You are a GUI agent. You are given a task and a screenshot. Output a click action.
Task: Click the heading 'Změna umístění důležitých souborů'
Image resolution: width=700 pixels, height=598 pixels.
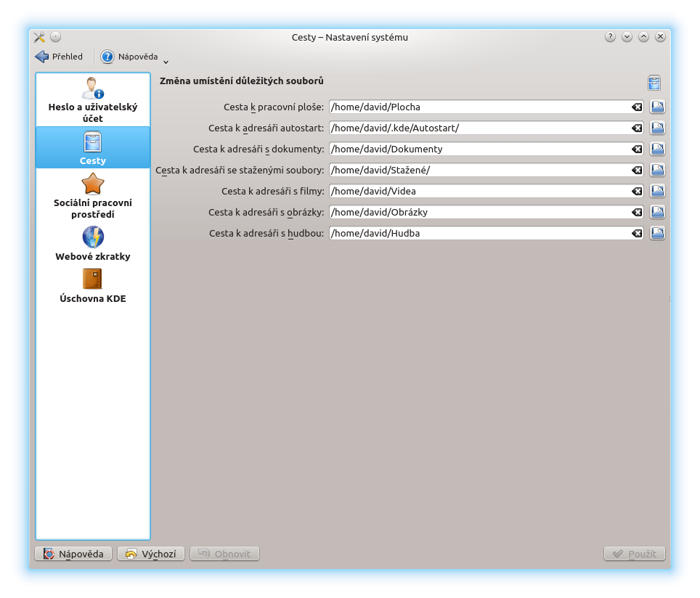pyautogui.click(x=242, y=81)
